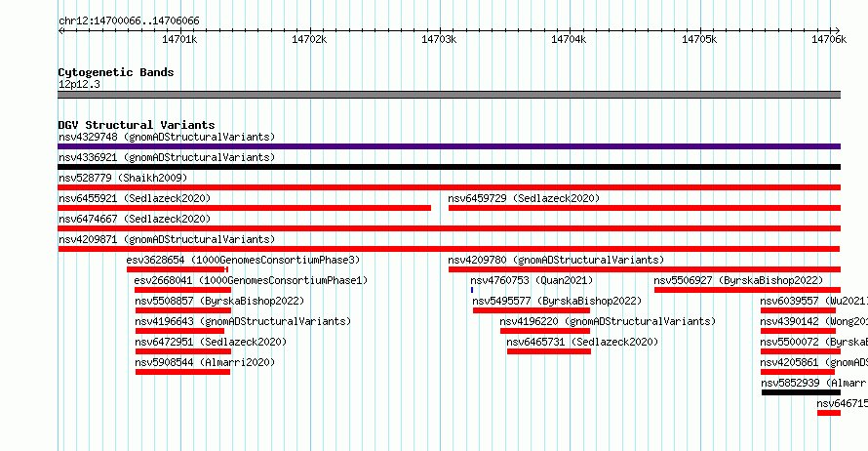
Task: Click the 12p12.3 band label
Action: (x=79, y=84)
